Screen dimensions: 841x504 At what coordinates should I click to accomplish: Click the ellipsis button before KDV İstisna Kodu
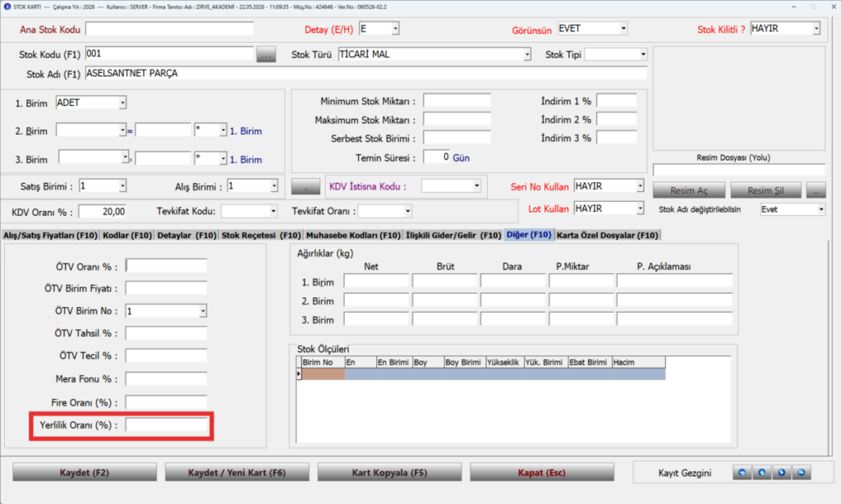[306, 186]
